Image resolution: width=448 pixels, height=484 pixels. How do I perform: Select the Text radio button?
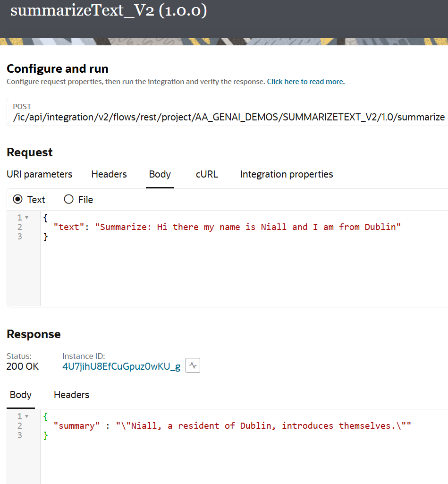[x=17, y=199]
